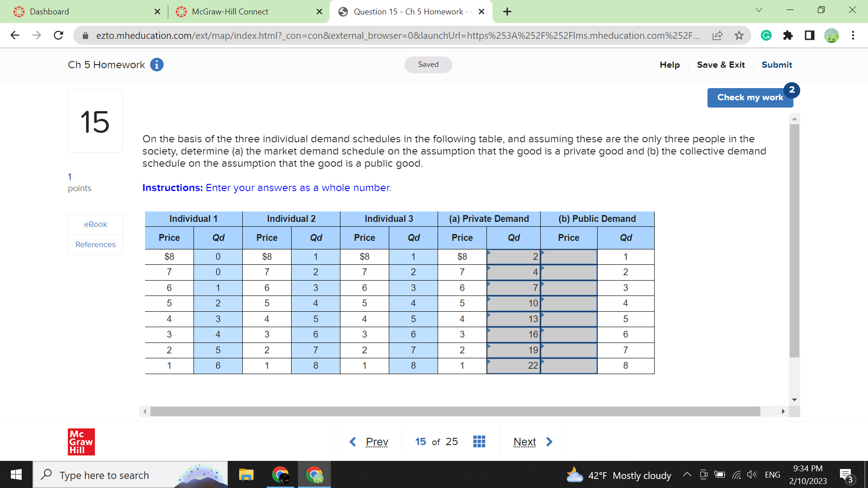Open the browser Extensions puzzle icon
Image resolution: width=868 pixels, height=488 pixels.
tap(788, 35)
